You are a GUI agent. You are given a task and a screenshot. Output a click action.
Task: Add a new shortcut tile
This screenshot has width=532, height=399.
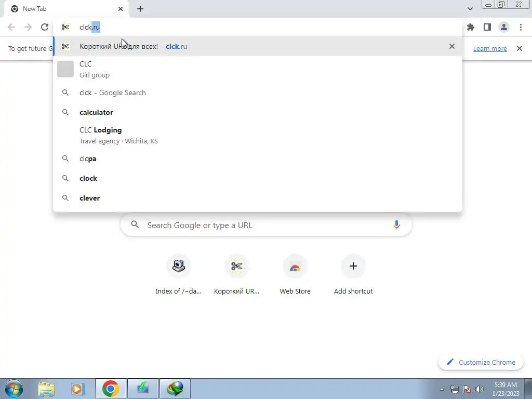pyautogui.click(x=353, y=274)
